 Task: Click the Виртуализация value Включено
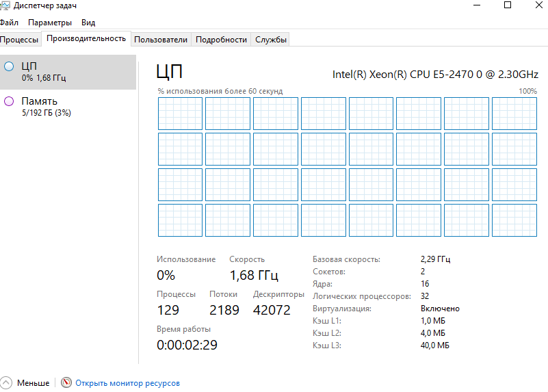click(440, 309)
